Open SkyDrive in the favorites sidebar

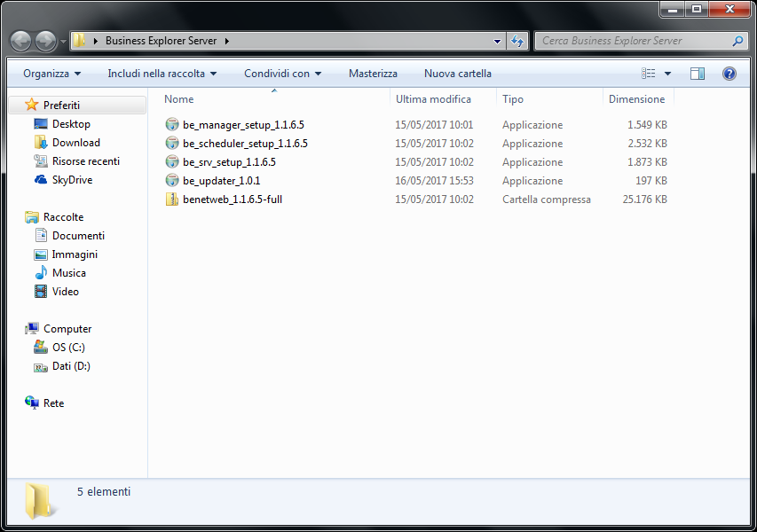(x=72, y=180)
